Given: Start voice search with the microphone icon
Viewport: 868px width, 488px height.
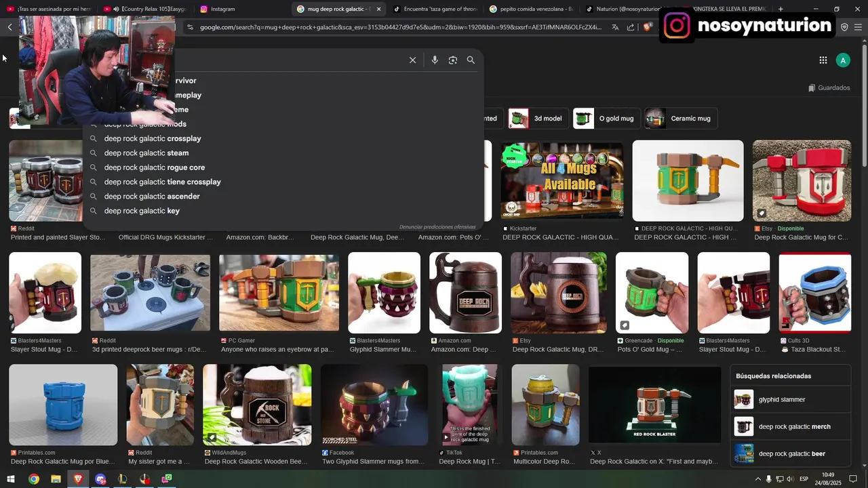Looking at the screenshot, I should click(435, 60).
